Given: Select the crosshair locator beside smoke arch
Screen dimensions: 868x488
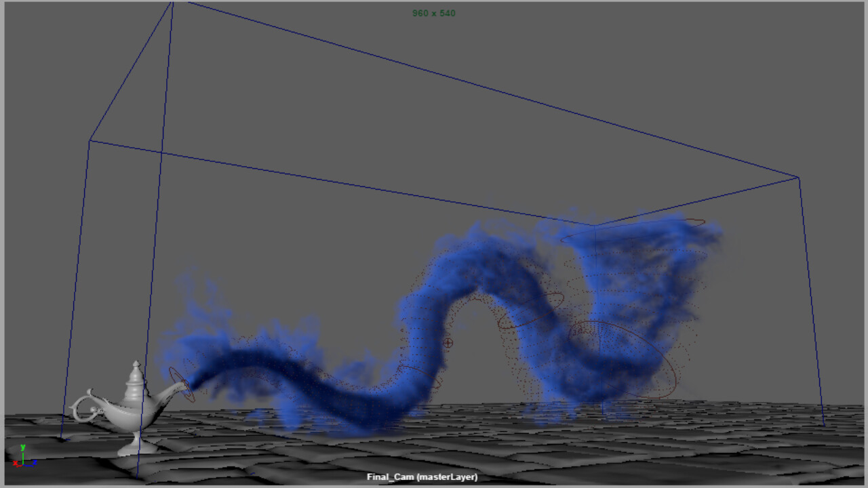Looking at the screenshot, I should click(x=448, y=343).
